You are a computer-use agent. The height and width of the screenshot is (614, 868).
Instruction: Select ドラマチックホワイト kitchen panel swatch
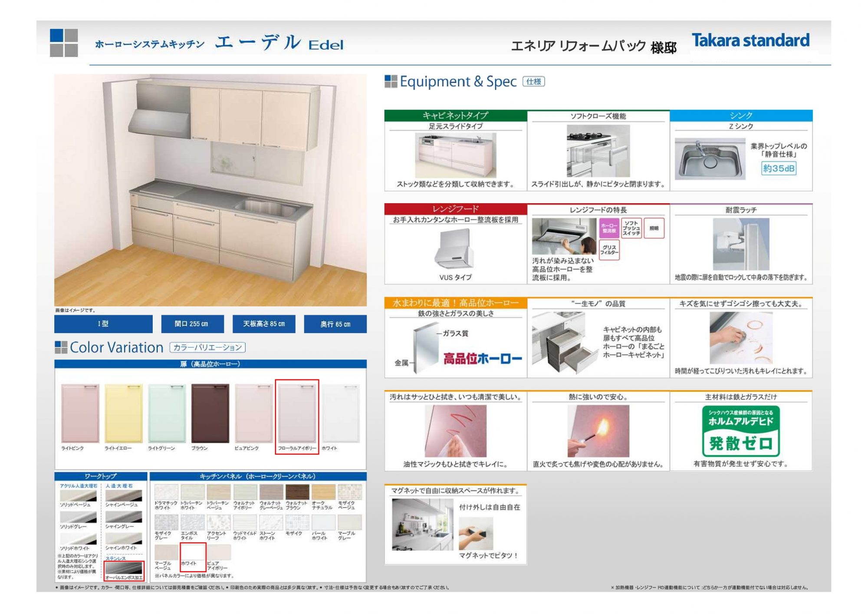[166, 492]
